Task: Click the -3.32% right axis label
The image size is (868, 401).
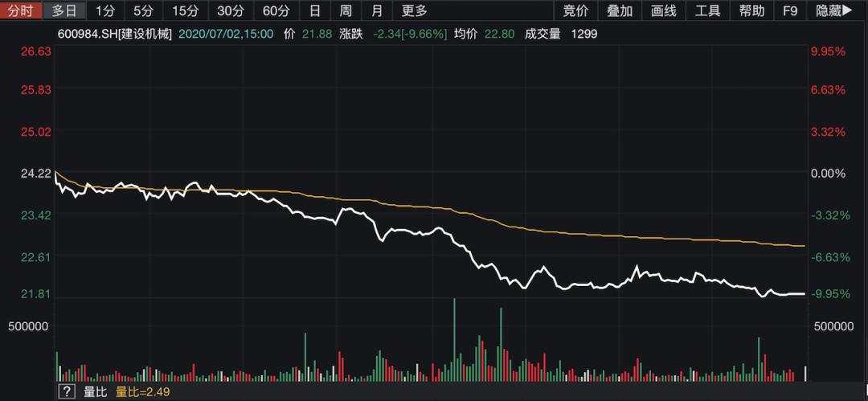Action: click(829, 215)
